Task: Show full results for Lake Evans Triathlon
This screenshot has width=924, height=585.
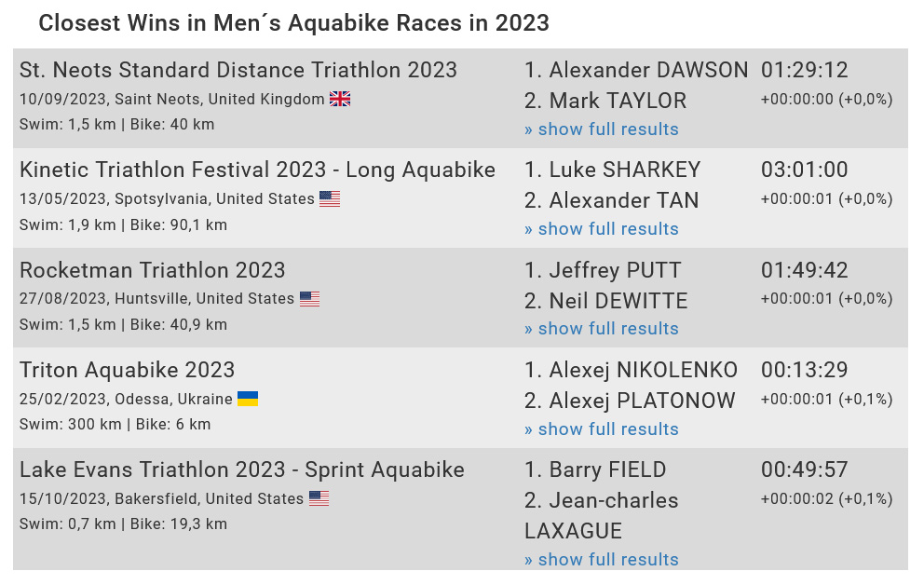Action: [602, 559]
